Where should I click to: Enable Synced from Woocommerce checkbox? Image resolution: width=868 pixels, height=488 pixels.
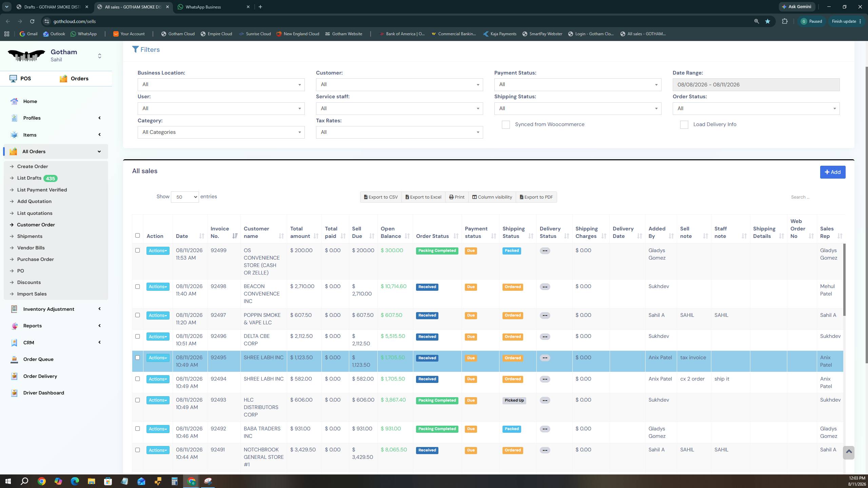click(x=506, y=125)
